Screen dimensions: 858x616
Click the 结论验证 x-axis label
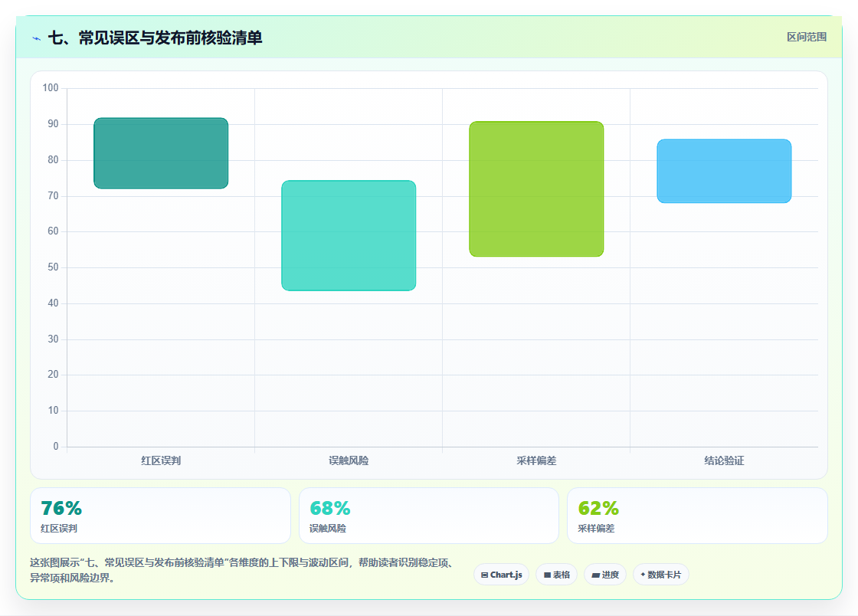[x=724, y=460]
